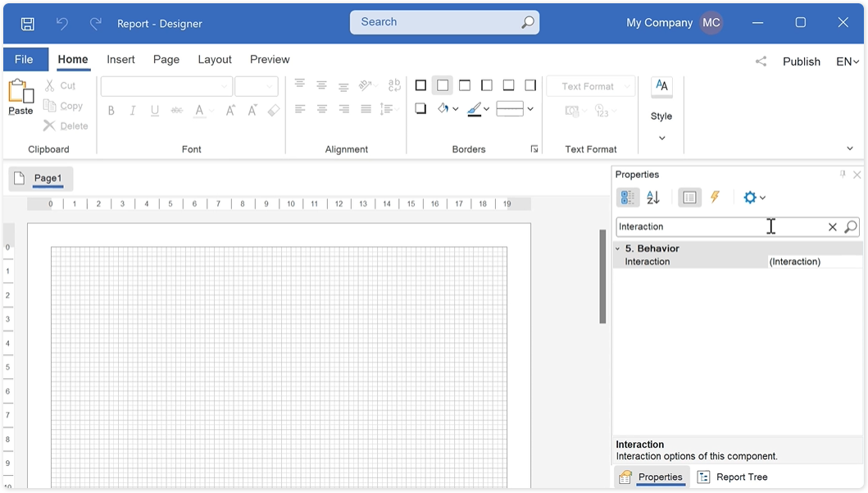Viewport: 868px width, 493px height.
Task: Undo the last action
Action: [62, 23]
